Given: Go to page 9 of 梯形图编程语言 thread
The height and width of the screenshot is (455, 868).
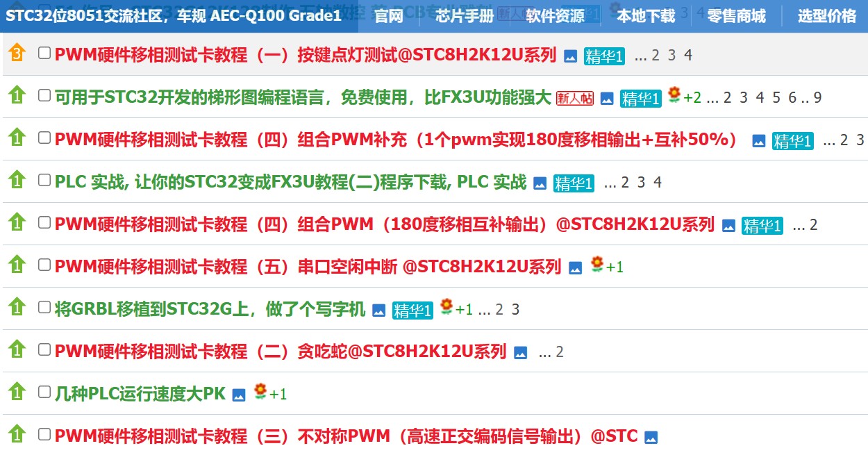Looking at the screenshot, I should tap(817, 98).
